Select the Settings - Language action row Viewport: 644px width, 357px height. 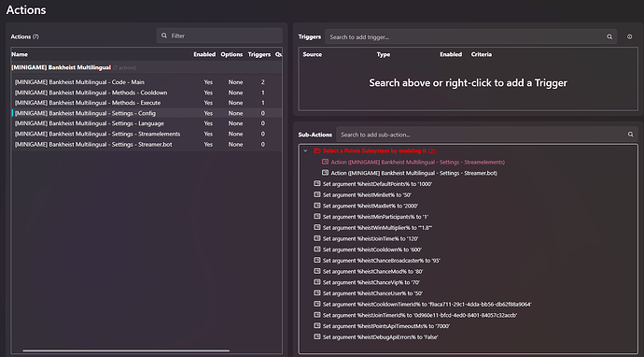147,123
